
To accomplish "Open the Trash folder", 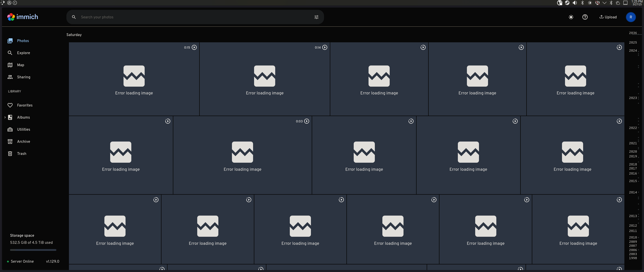I will 21,154.
